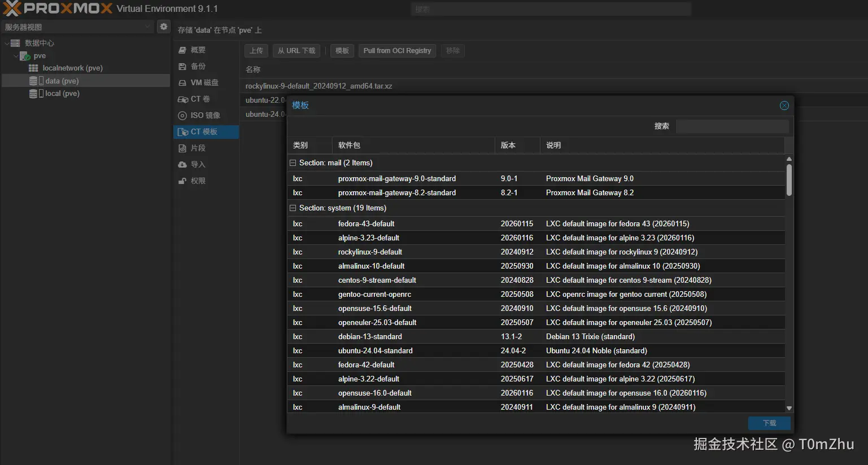This screenshot has height=465, width=868.
Task: Open the 权限 menu item
Action: tap(206, 181)
